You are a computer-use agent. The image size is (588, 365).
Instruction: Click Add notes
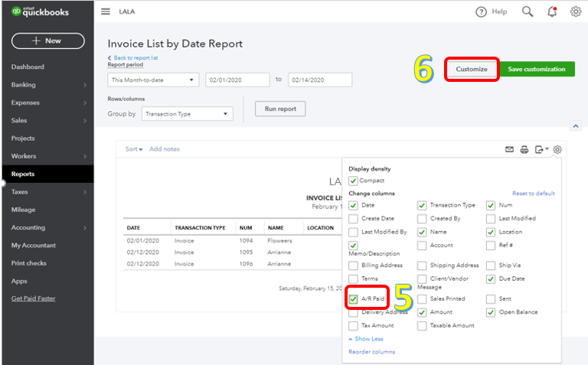165,149
